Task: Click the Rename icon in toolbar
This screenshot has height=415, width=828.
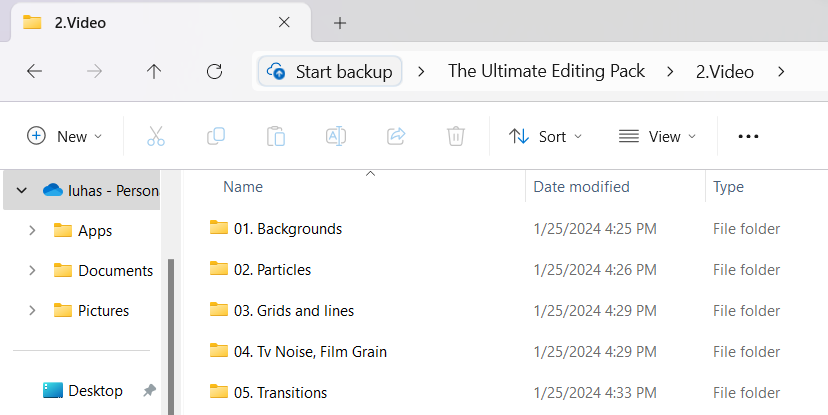Action: click(x=336, y=136)
